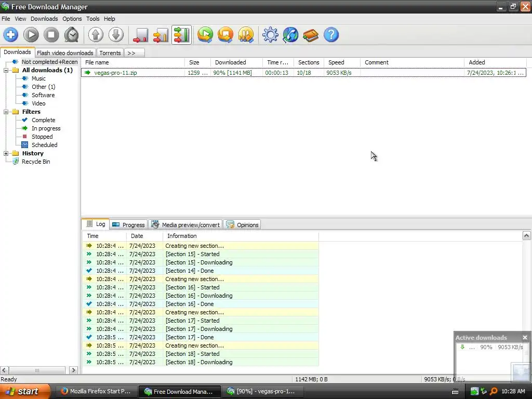This screenshot has height=399, width=532.
Task: Expand the History tree node
Action: pyautogui.click(x=6, y=153)
